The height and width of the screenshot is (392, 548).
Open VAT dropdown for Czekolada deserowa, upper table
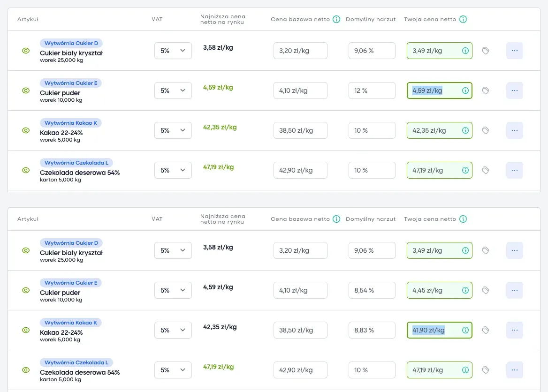pyautogui.click(x=173, y=170)
